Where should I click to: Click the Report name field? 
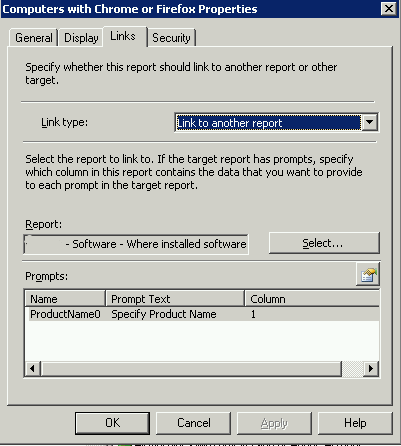coord(136,244)
